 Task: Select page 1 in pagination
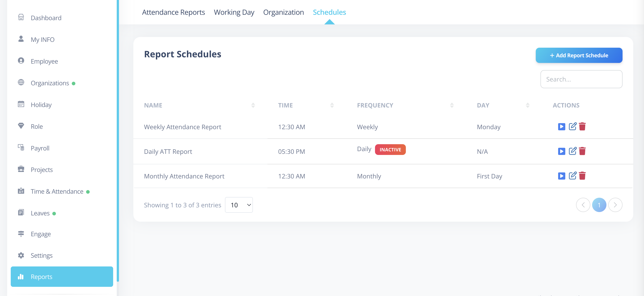(x=599, y=205)
